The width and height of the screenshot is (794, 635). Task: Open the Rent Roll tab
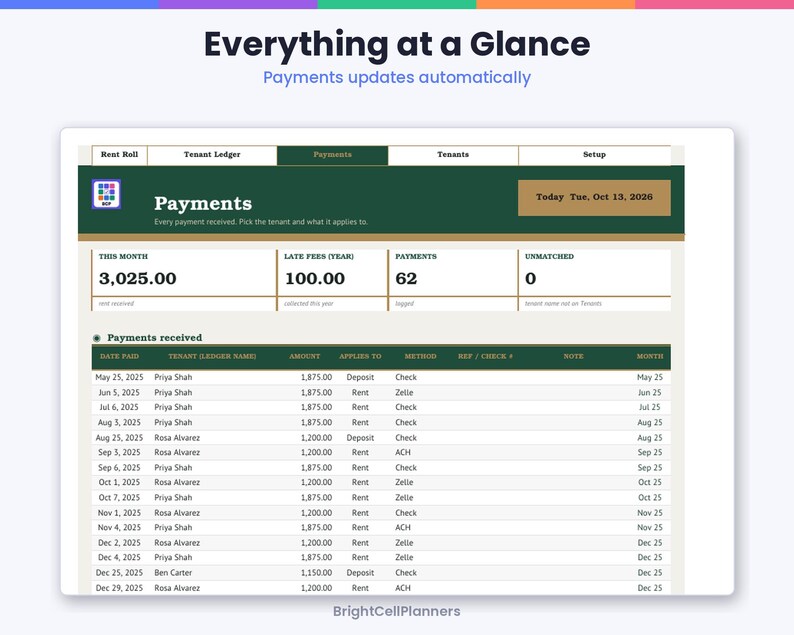tap(120, 155)
